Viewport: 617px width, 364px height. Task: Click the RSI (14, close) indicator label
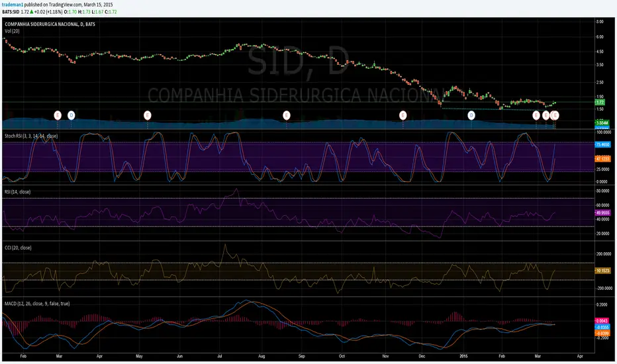[18, 192]
